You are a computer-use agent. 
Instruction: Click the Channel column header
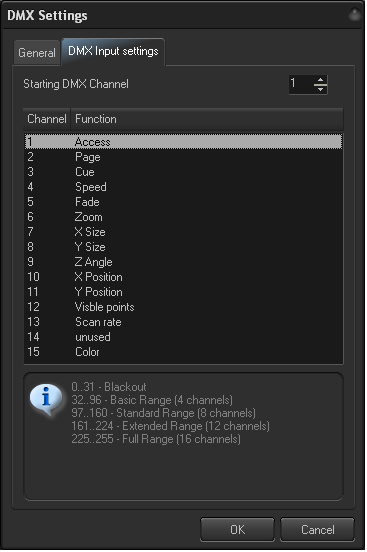(x=47, y=119)
